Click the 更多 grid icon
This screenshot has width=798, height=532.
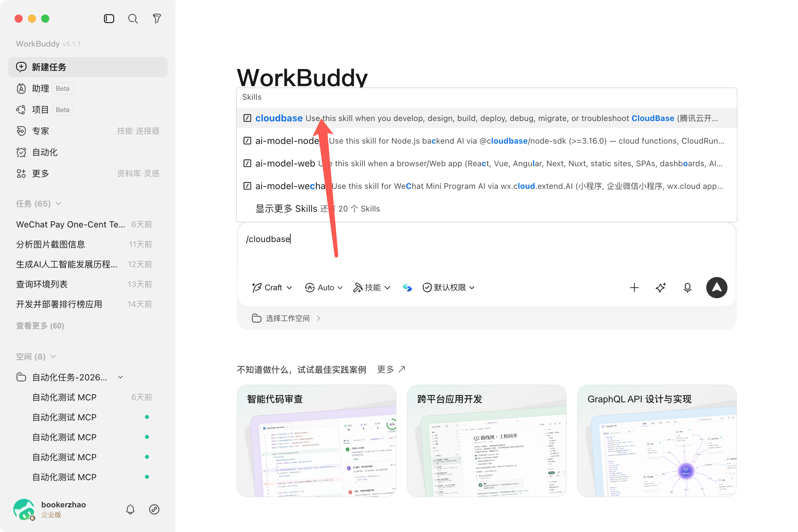[x=21, y=173]
